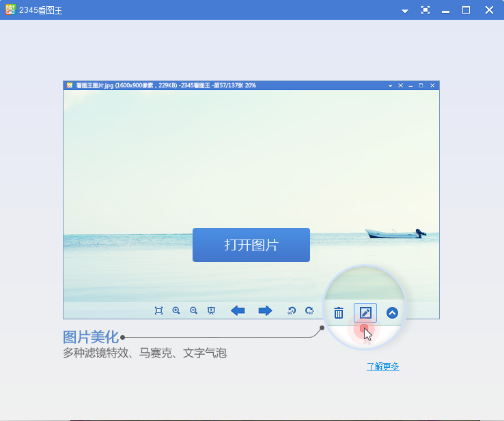Go to the previous image with left arrow
Viewport: 504px width, 421px height.
238,310
